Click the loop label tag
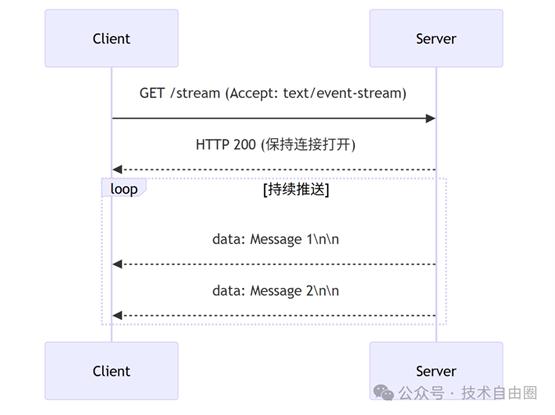The image size is (555, 415). point(124,188)
